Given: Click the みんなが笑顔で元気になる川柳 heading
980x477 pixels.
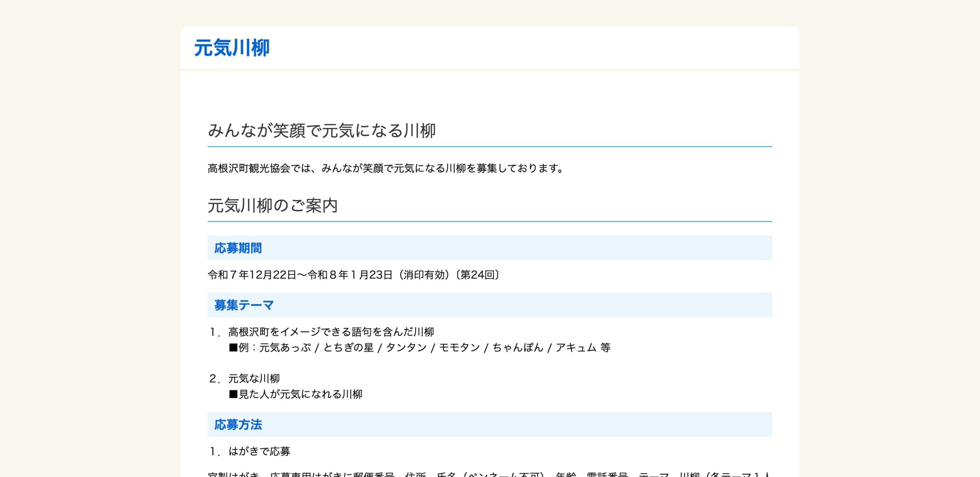Looking at the screenshot, I should (x=322, y=131).
